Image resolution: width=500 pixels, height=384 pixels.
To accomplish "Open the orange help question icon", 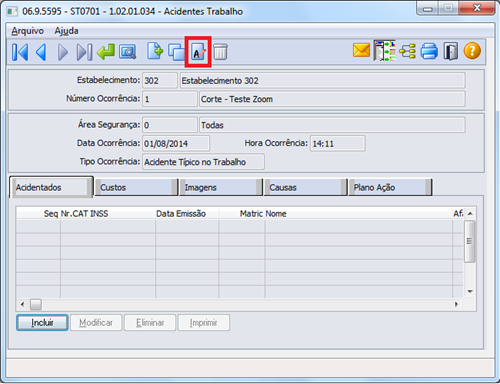I will [x=472, y=51].
